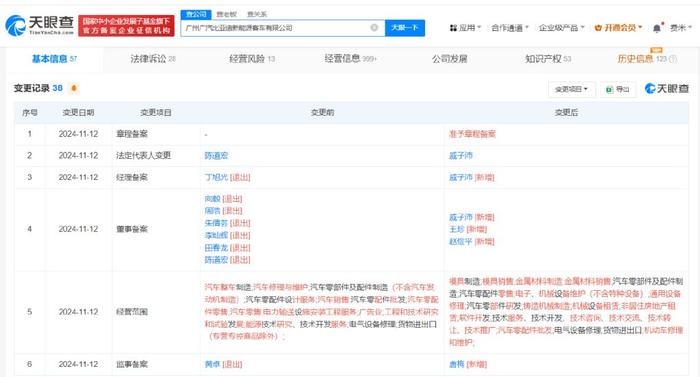Screen dimensions: 700x377
Task: Open the 知识产权 tab
Action: coord(548,59)
